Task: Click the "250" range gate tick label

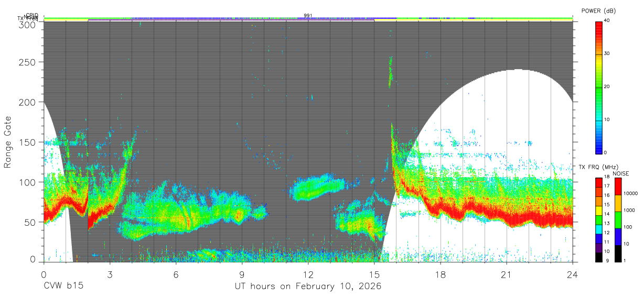Action: (28, 62)
